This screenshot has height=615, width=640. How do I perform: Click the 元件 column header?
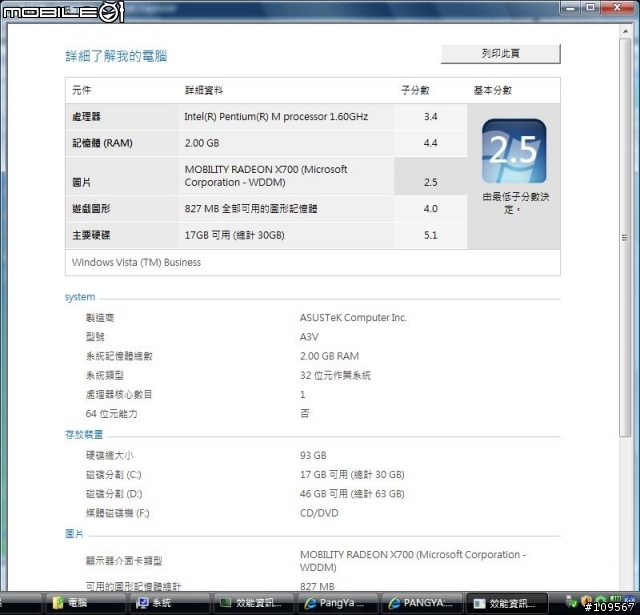click(x=81, y=90)
